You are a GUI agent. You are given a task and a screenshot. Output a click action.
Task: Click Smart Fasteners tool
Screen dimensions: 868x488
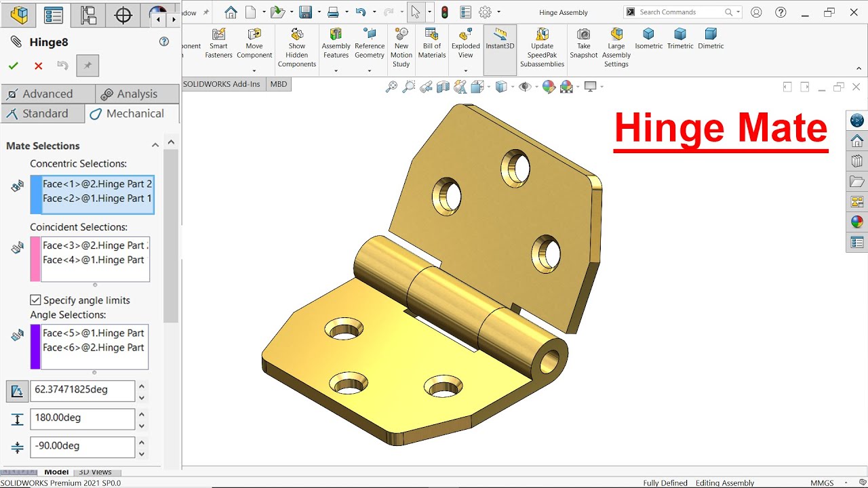tap(218, 43)
